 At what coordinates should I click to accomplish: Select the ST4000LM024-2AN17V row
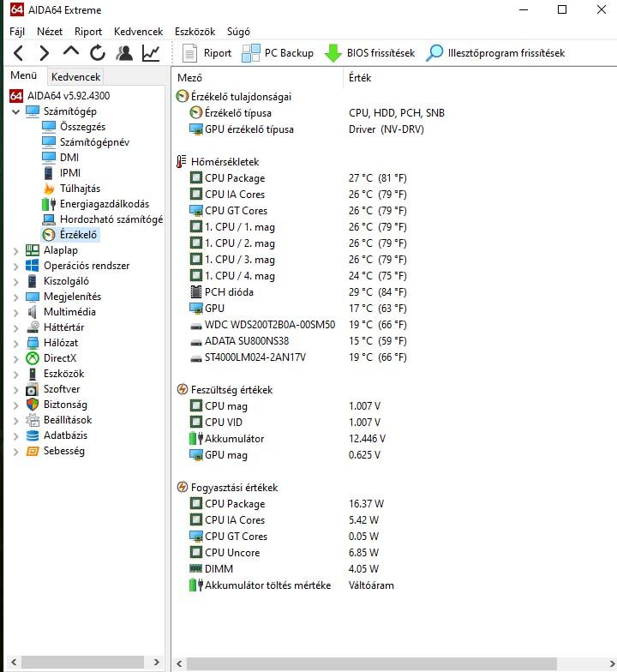(x=298, y=357)
